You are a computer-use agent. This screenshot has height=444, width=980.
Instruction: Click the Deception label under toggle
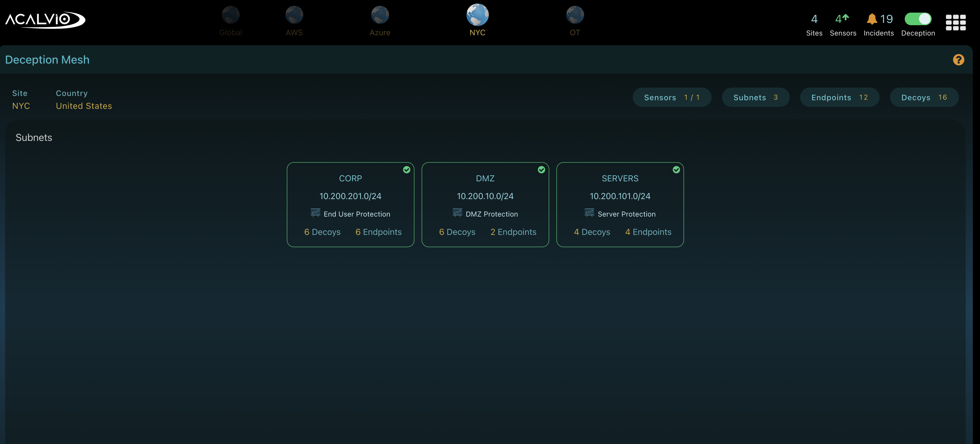918,33
